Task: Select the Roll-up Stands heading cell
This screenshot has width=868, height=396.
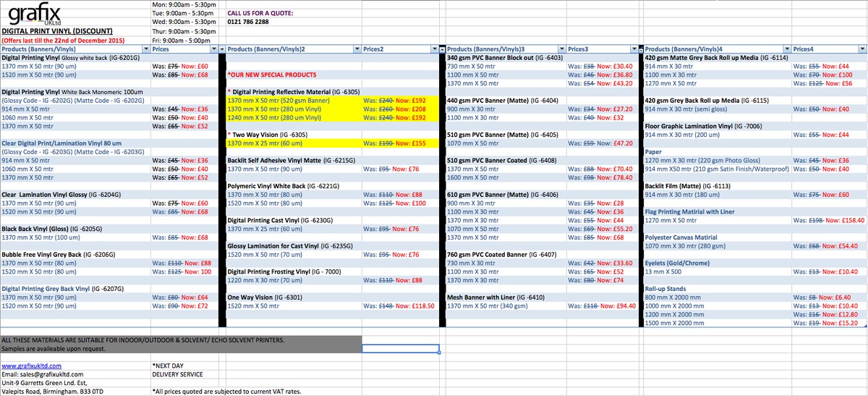Action: 716,288
